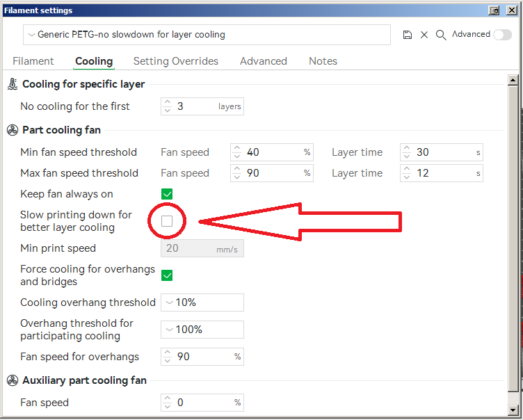Go to the Advanced tab
The image size is (523, 420).
(x=264, y=61)
